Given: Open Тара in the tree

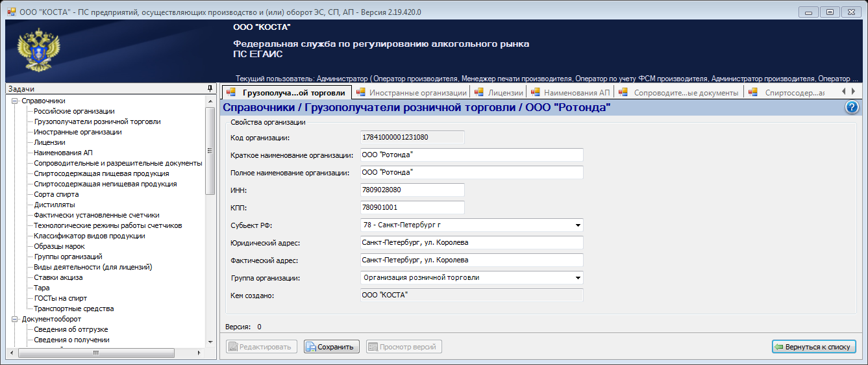Looking at the screenshot, I should 42,288.
